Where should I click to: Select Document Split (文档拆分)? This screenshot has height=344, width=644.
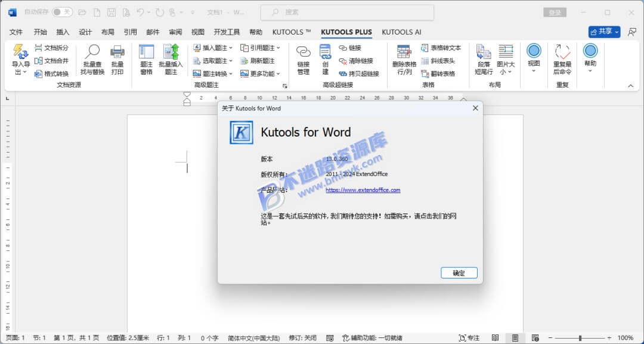[x=51, y=48]
